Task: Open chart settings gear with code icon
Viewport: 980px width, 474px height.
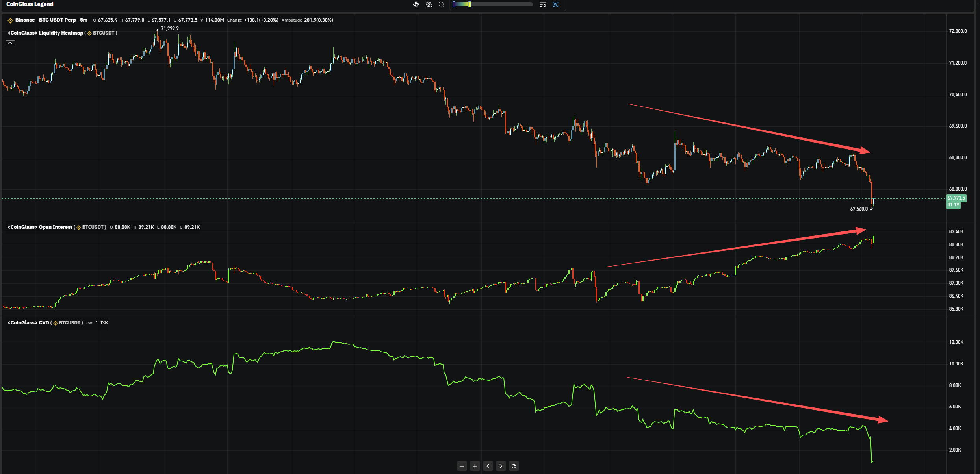Action: pos(429,4)
